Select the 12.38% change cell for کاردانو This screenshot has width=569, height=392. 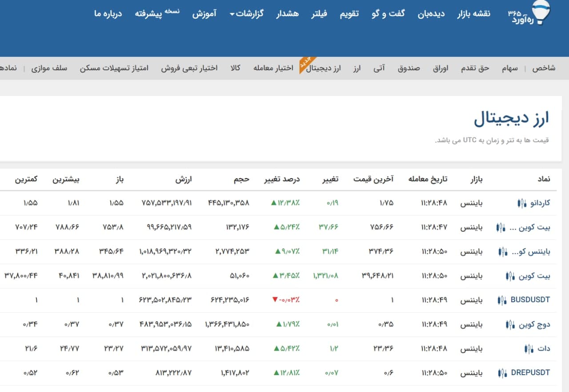tap(285, 203)
